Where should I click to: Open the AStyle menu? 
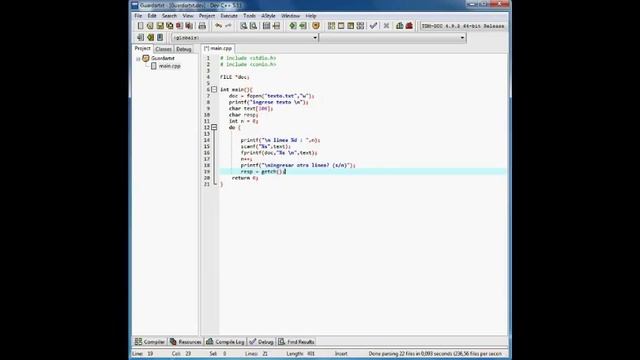268,16
